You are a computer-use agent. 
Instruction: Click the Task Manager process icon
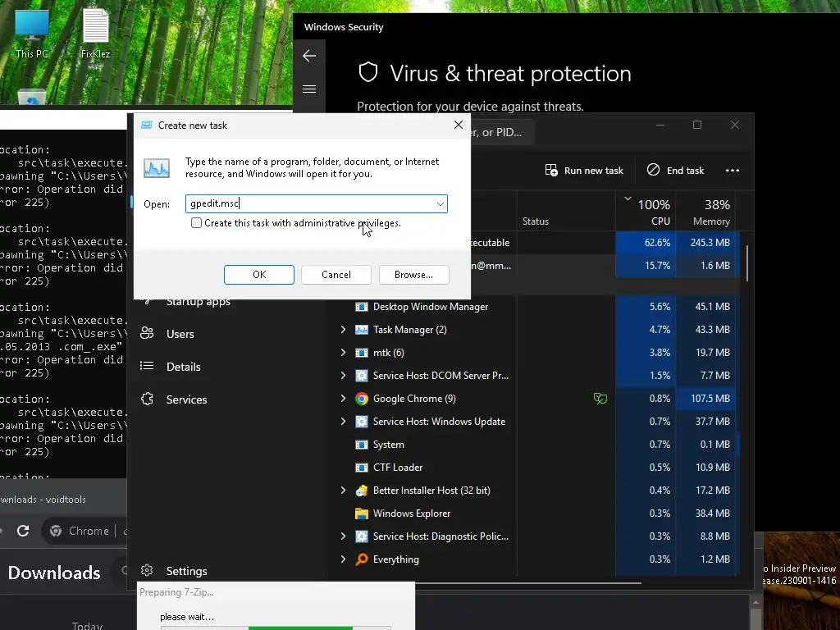tap(362, 330)
